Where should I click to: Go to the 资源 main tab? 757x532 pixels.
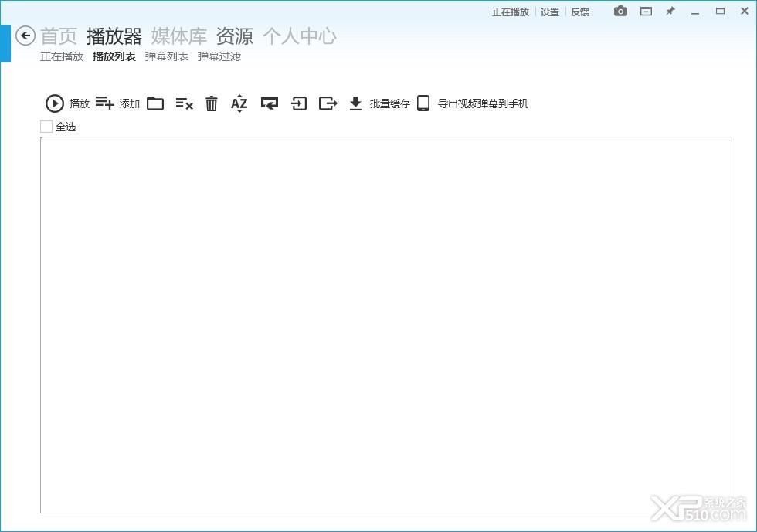(235, 36)
